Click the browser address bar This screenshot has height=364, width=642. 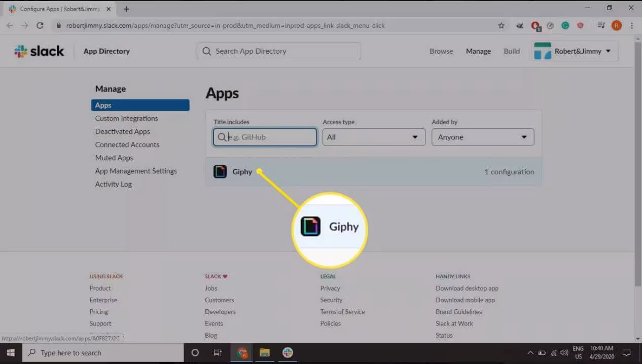(274, 25)
